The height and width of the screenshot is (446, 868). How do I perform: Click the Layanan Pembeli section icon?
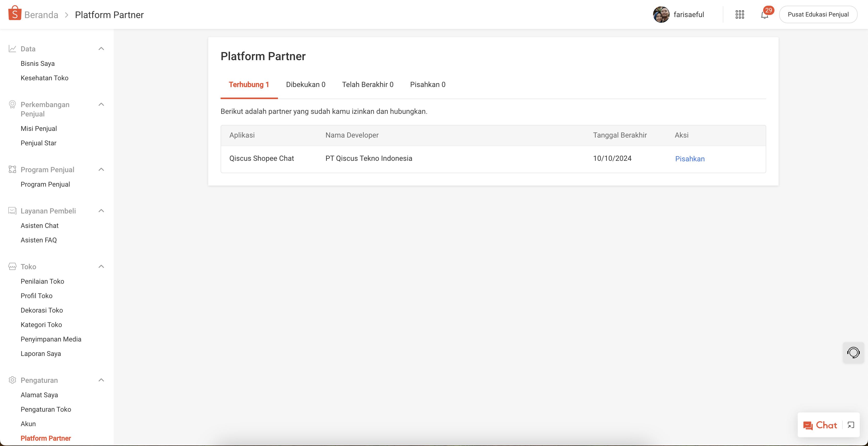[x=12, y=211]
